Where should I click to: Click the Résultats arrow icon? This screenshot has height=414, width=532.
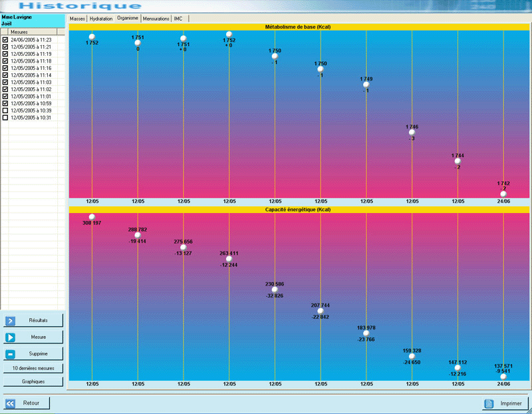pos(11,321)
